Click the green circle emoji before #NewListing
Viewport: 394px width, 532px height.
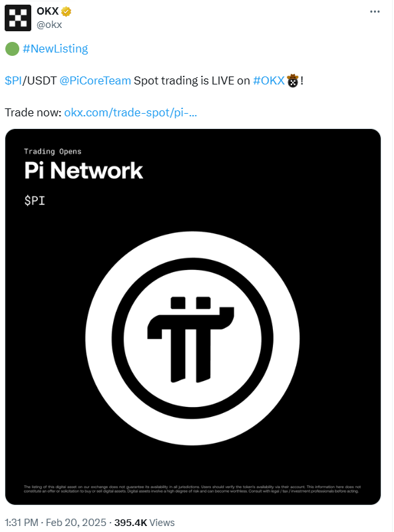point(12,49)
